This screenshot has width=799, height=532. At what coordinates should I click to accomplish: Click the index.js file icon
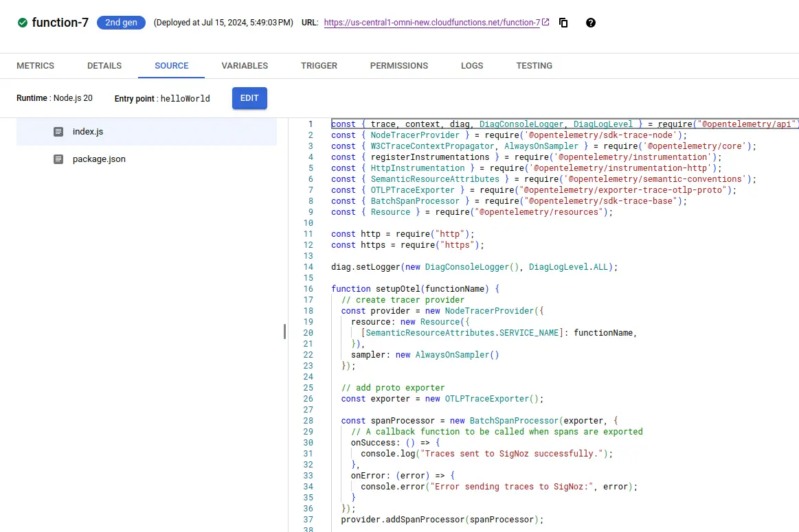click(58, 131)
